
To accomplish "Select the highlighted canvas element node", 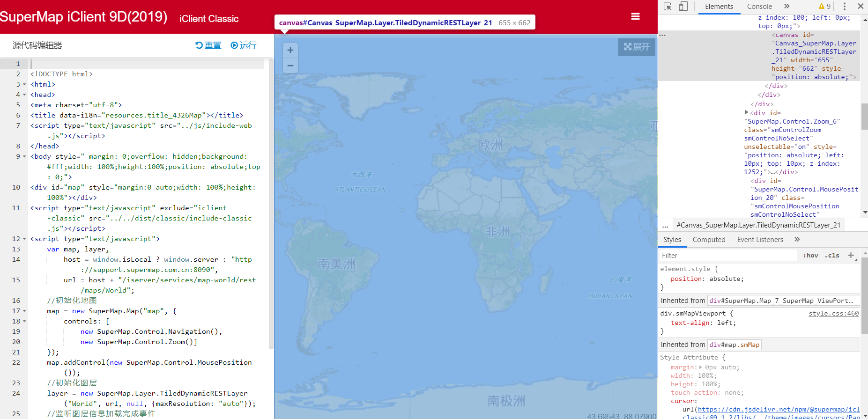I will [759, 56].
